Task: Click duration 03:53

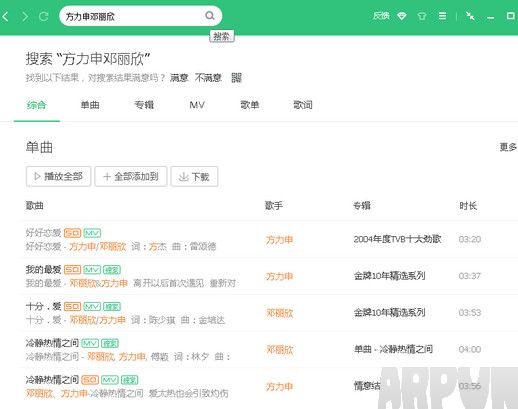Action: pyautogui.click(x=470, y=312)
